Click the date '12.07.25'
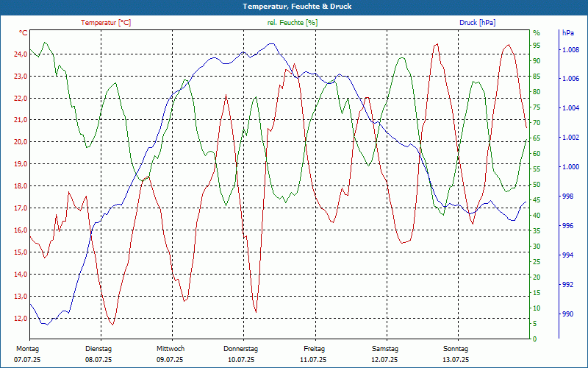Viewport: 588px width, 368px height. pyautogui.click(x=384, y=360)
